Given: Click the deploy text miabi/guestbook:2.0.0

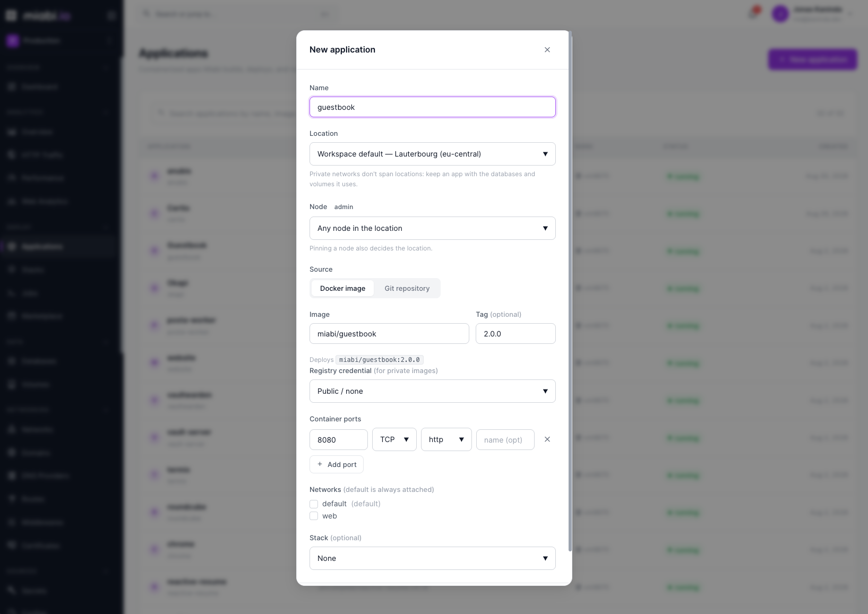Looking at the screenshot, I should point(380,360).
